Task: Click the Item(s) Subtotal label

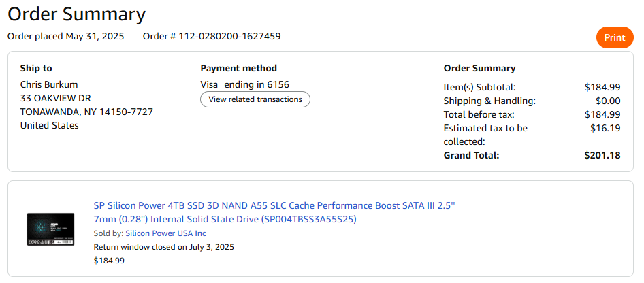Action: click(479, 87)
